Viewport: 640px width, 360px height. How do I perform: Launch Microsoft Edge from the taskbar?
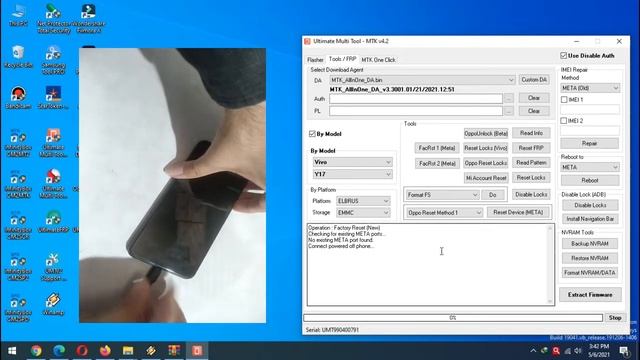tap(59, 351)
